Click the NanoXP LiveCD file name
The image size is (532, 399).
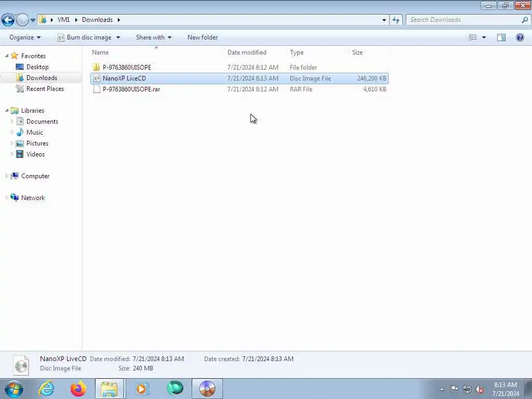pos(124,78)
